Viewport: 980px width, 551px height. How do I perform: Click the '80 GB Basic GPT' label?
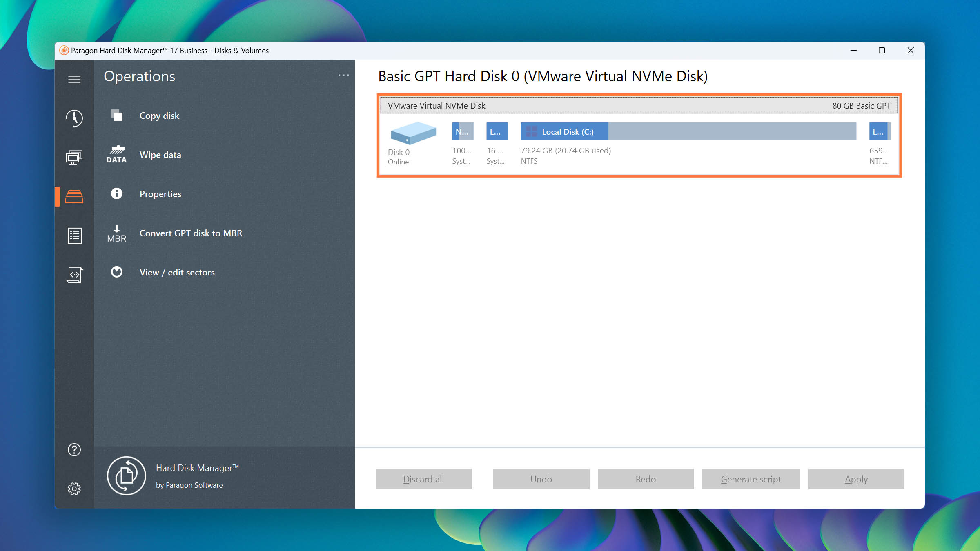click(862, 106)
